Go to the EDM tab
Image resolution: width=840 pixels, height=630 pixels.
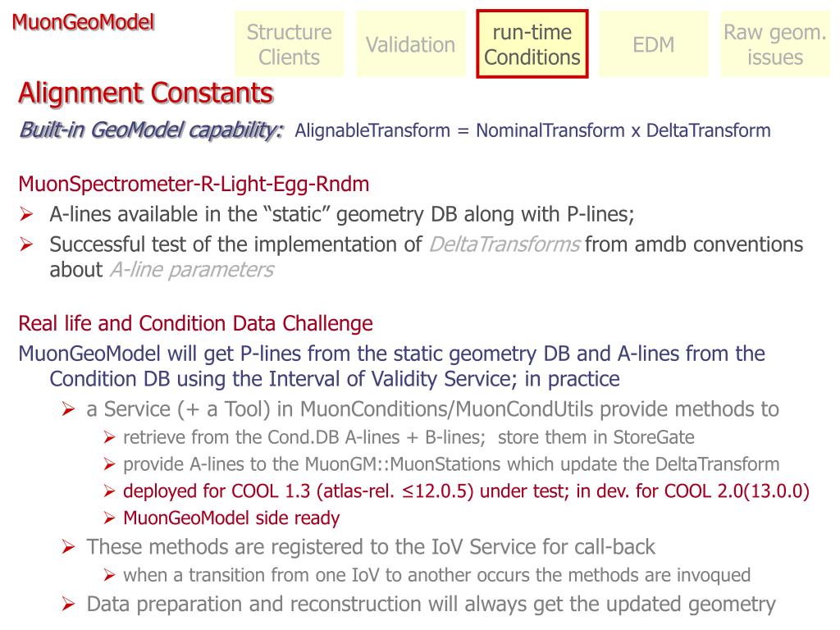click(x=654, y=44)
